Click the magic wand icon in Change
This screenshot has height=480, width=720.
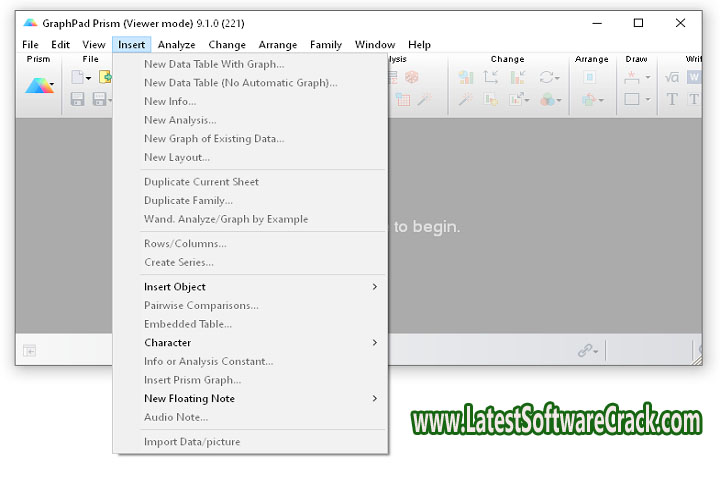tap(466, 99)
